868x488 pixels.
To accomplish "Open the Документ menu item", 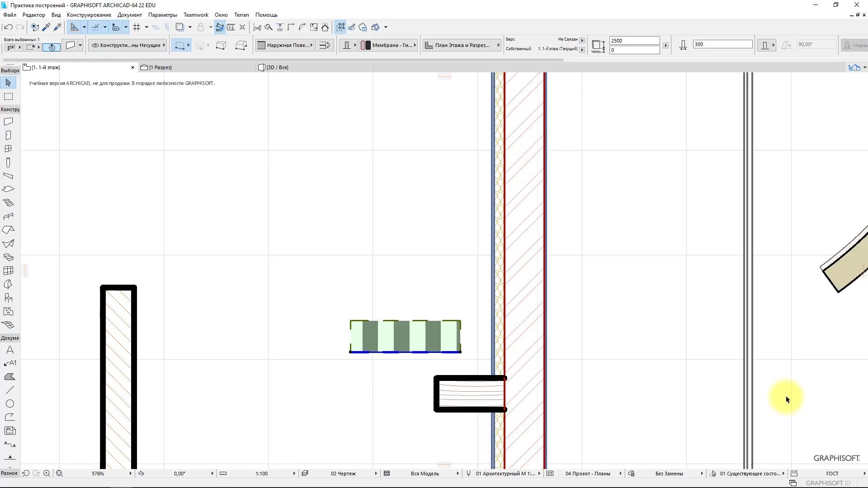I will tap(129, 14).
